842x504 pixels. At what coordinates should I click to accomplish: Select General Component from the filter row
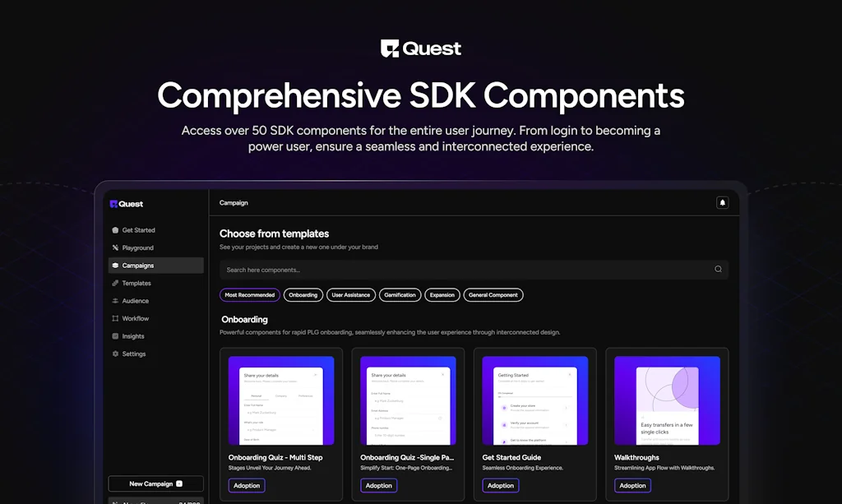[x=493, y=294]
